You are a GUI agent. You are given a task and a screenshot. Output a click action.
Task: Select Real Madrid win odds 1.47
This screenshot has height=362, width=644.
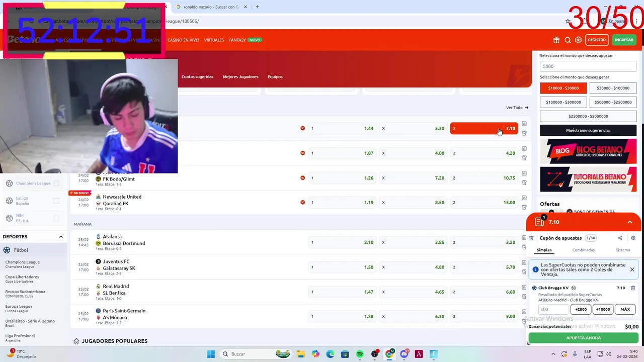(x=342, y=292)
